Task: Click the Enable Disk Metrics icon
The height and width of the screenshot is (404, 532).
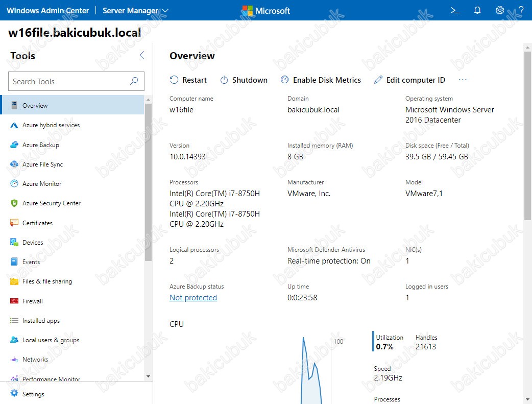Action: [285, 80]
